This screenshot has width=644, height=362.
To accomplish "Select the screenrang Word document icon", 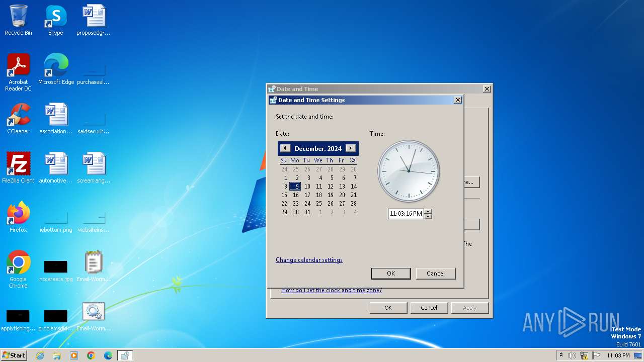I will pyautogui.click(x=94, y=168).
